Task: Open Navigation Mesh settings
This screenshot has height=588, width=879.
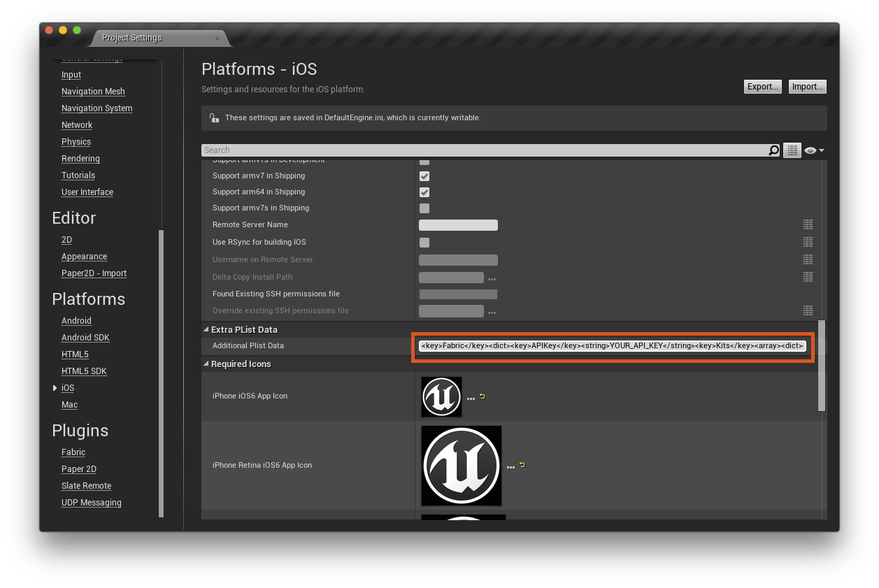Action: (93, 92)
